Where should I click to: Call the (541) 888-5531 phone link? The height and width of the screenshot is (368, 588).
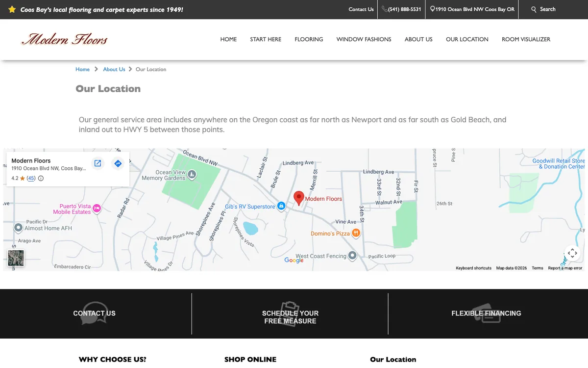coord(405,9)
